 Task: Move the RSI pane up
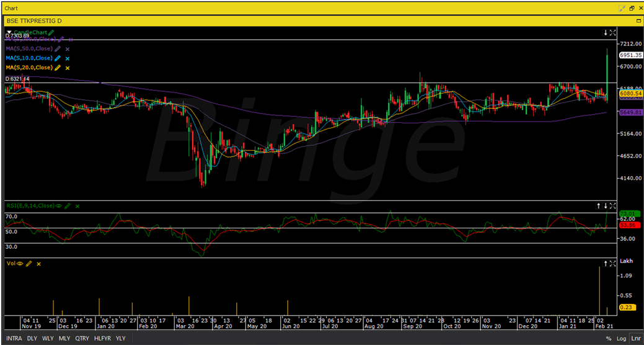pyautogui.click(x=599, y=205)
